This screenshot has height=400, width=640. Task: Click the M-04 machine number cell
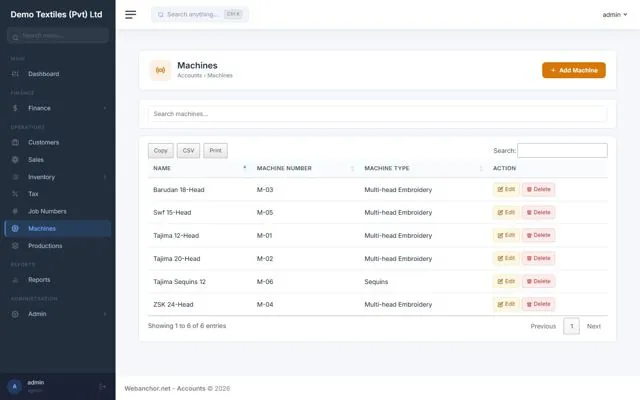265,304
